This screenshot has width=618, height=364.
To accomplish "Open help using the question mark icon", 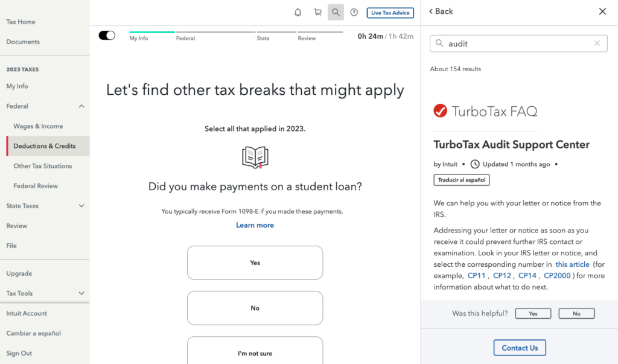I will click(x=354, y=12).
